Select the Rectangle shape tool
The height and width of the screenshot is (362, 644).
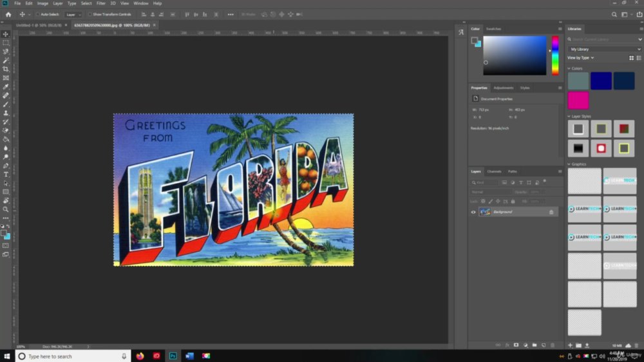6,192
